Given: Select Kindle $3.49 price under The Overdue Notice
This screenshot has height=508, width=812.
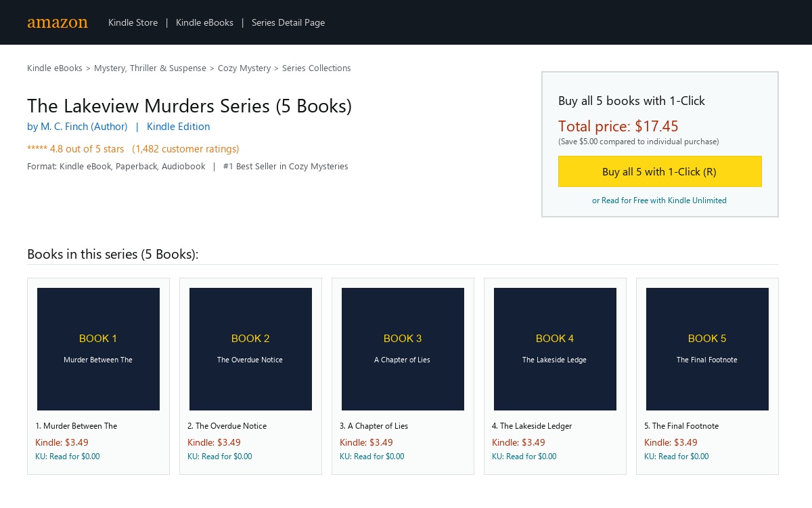Looking at the screenshot, I should click(214, 443).
